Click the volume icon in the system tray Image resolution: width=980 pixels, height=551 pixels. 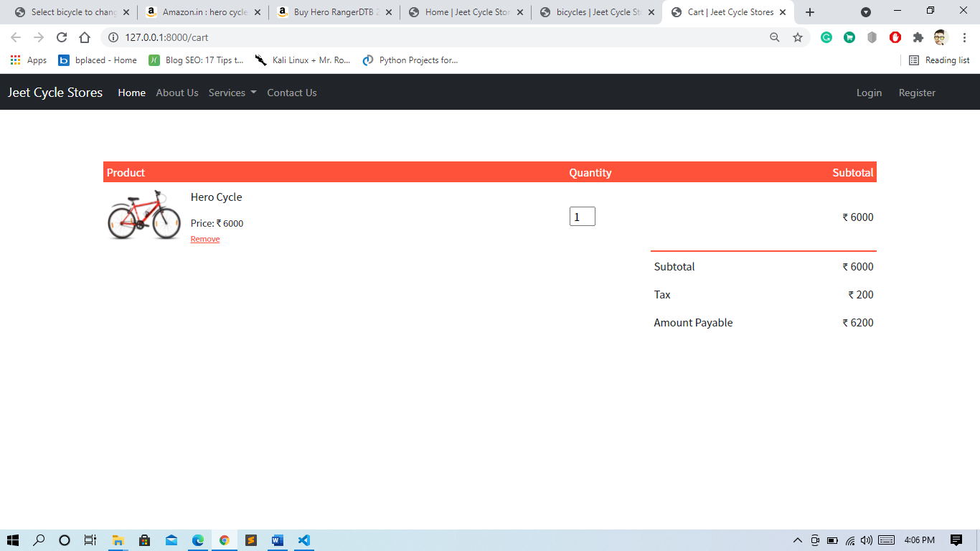click(866, 540)
